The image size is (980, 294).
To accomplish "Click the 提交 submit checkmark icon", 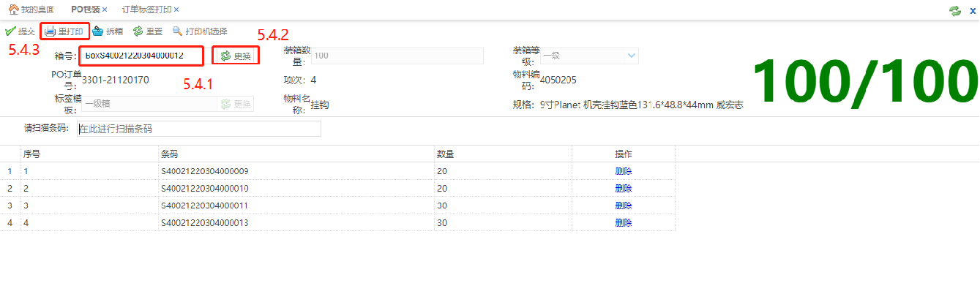I will (x=10, y=31).
